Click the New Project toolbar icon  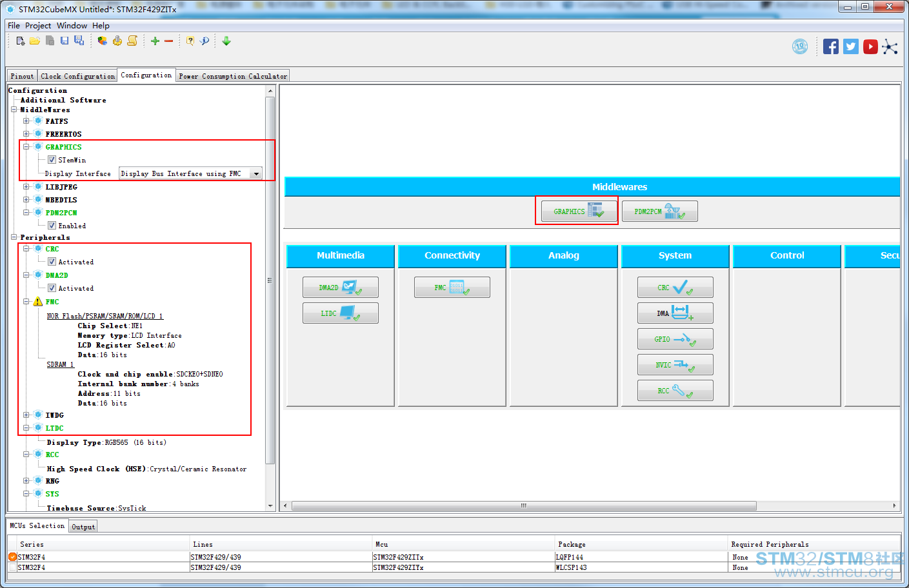[x=21, y=41]
